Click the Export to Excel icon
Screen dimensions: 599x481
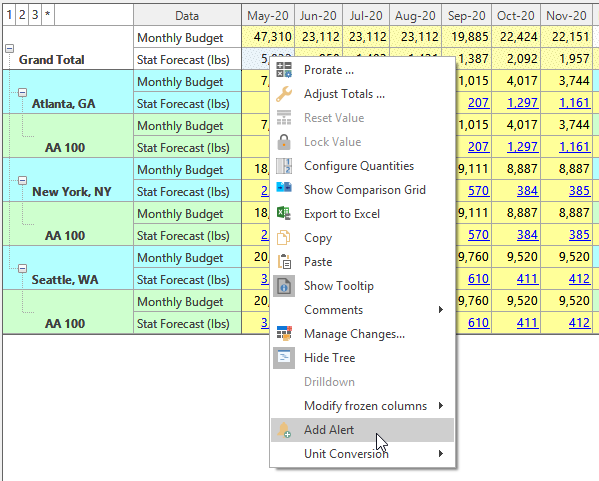pyautogui.click(x=284, y=214)
